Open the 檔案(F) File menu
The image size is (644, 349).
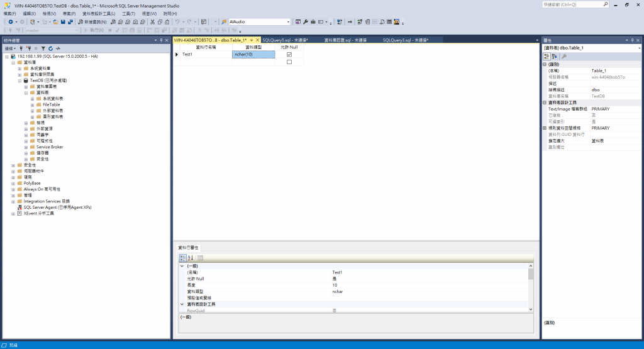coord(9,14)
